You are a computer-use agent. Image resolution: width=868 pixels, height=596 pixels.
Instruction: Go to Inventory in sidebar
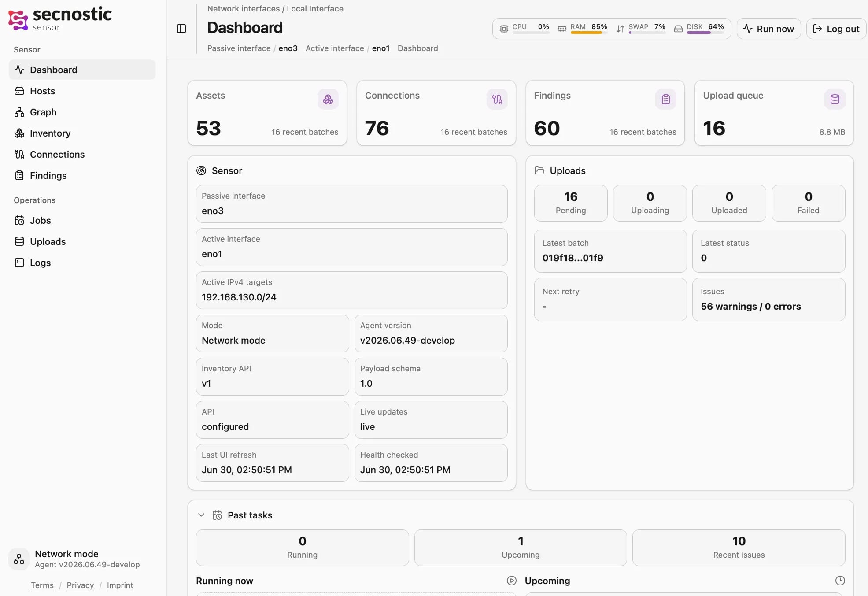click(x=82, y=133)
